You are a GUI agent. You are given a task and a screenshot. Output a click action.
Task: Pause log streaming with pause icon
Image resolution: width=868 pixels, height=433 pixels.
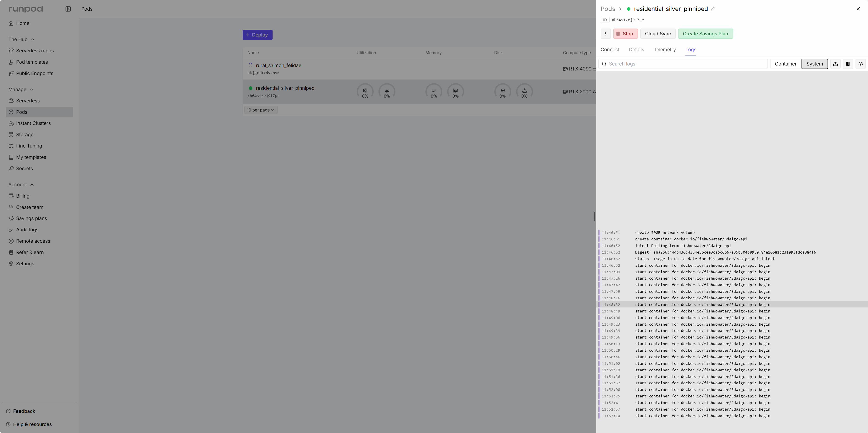click(x=848, y=64)
